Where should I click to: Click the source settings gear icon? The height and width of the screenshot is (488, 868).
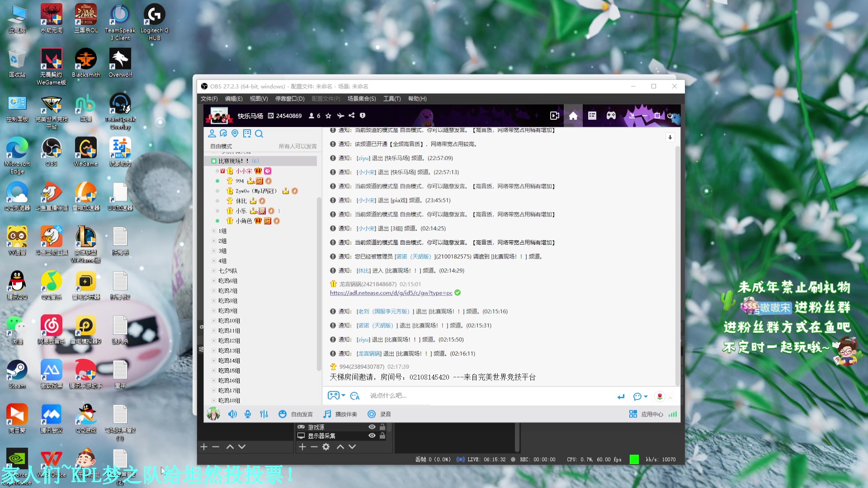[x=325, y=446]
